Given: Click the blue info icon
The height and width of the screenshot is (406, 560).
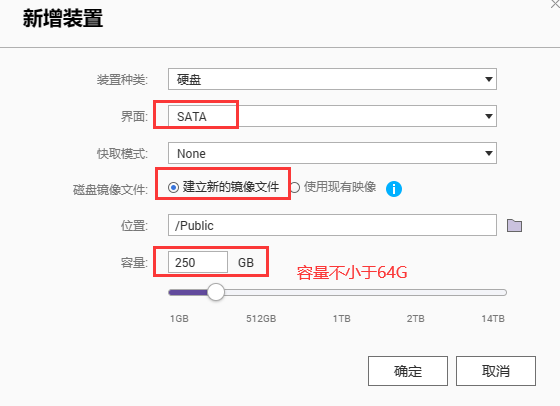Looking at the screenshot, I should coord(394,189).
